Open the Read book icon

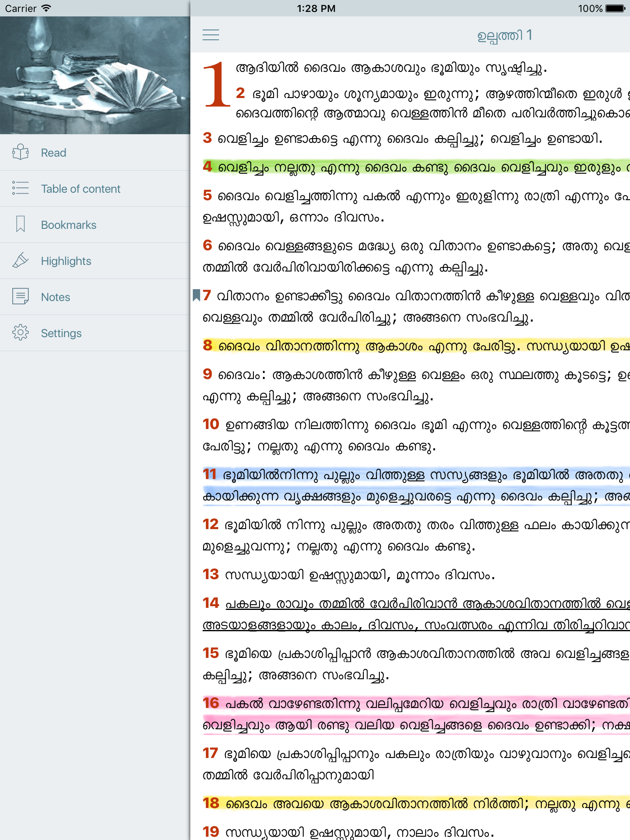point(20,152)
